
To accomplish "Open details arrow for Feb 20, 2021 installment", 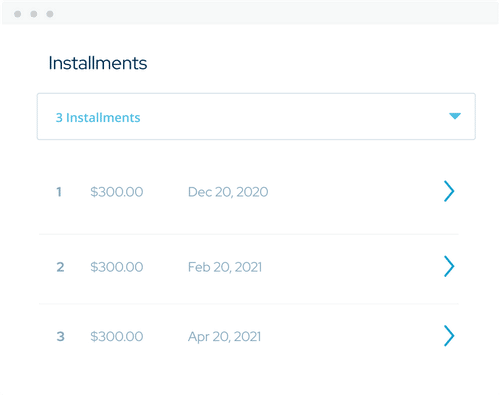I will 449,266.
